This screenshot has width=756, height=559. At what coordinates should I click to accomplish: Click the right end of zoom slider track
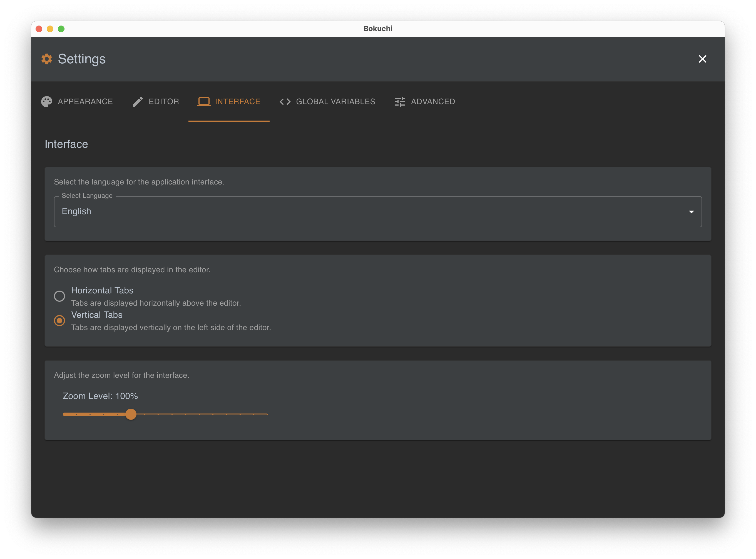coord(267,414)
